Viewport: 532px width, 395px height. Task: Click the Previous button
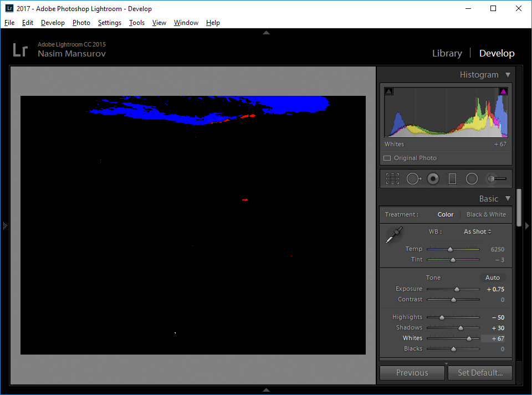tap(412, 373)
